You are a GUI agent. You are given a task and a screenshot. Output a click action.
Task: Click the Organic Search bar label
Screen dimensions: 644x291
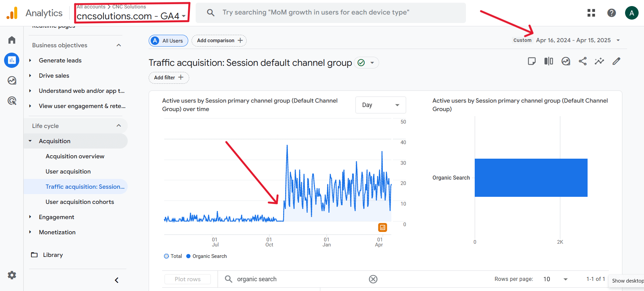(x=451, y=178)
